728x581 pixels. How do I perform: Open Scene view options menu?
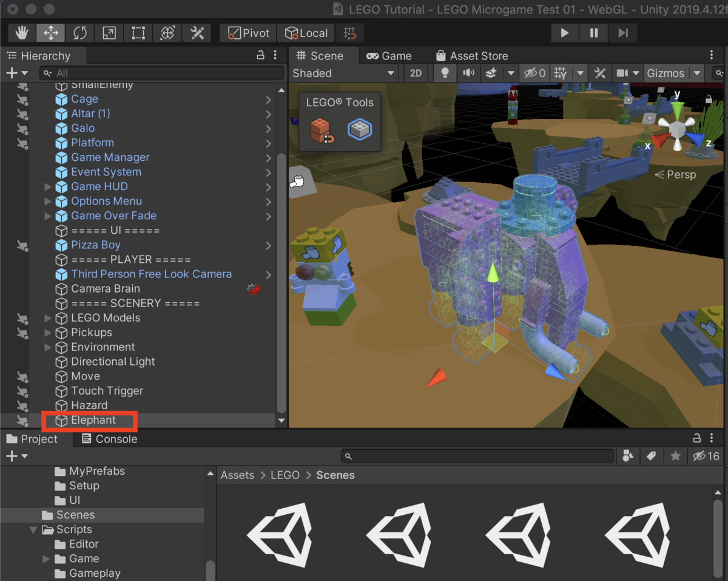[712, 55]
